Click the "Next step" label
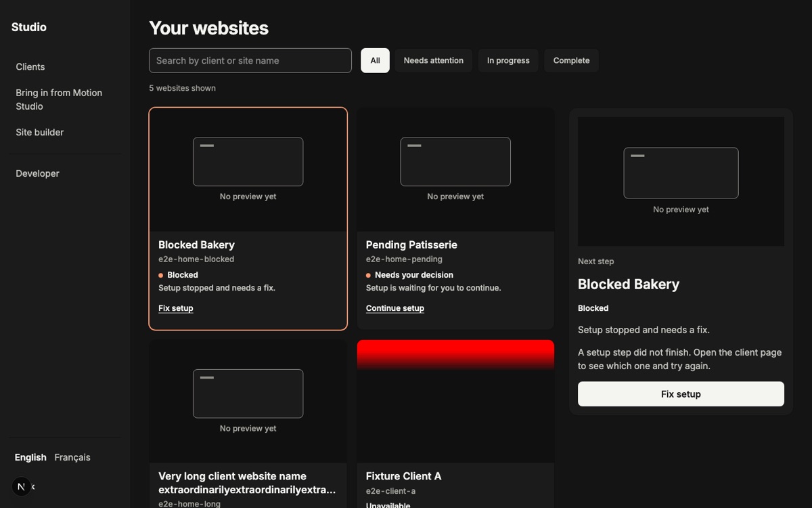This screenshot has height=508, width=812. pyautogui.click(x=596, y=261)
